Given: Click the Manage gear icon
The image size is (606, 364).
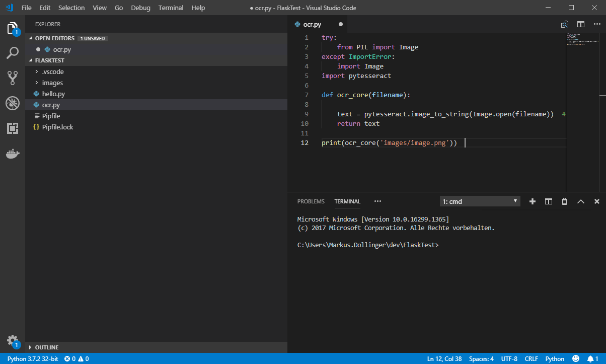Looking at the screenshot, I should [x=13, y=340].
